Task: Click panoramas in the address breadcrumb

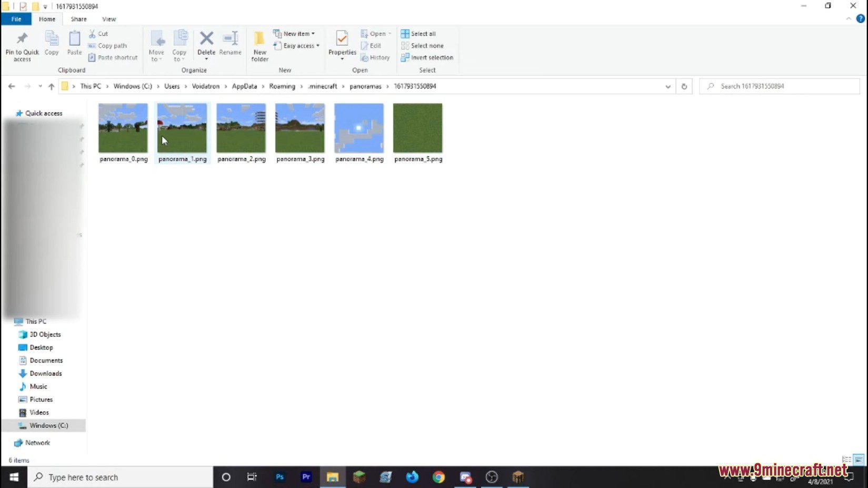Action: tap(365, 86)
